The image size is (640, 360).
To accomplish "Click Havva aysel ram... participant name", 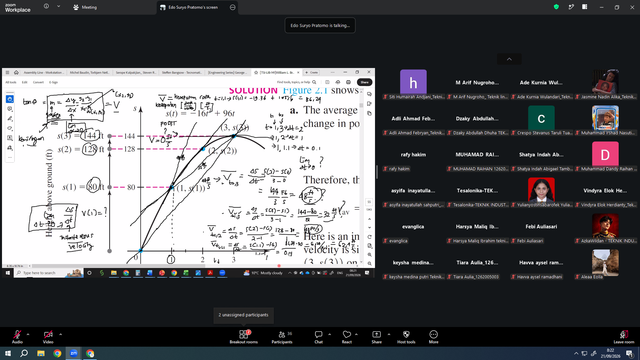I will [541, 262].
